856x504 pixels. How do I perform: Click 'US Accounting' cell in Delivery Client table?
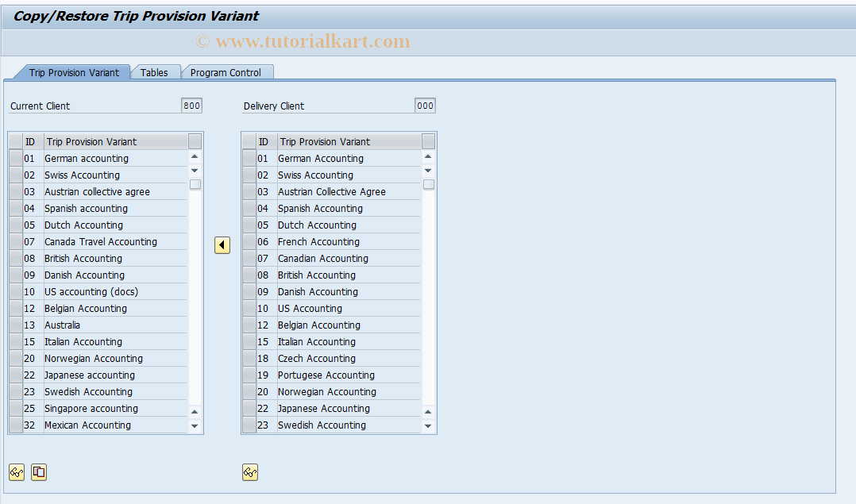tap(349, 308)
